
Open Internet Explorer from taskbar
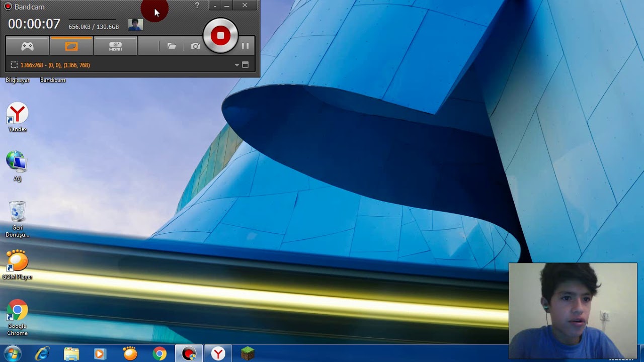42,354
